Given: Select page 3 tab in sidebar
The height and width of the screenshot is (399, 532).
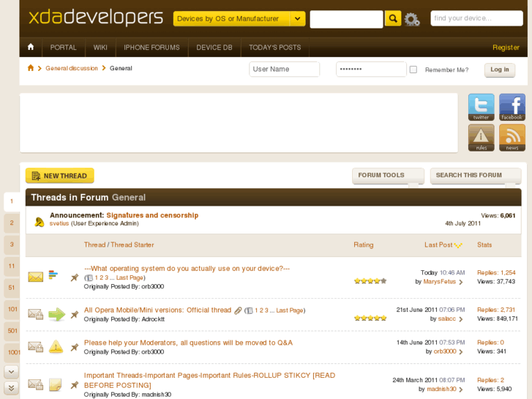Looking at the screenshot, I should (x=12, y=245).
